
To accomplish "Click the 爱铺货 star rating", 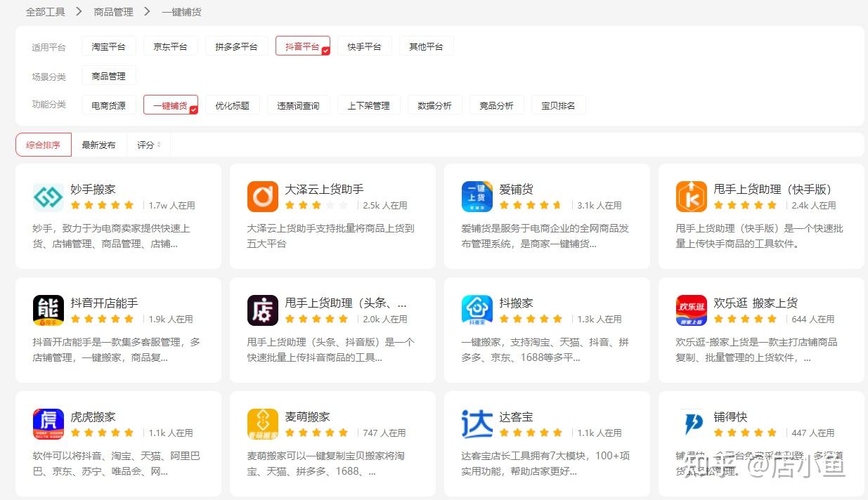I will 531,205.
